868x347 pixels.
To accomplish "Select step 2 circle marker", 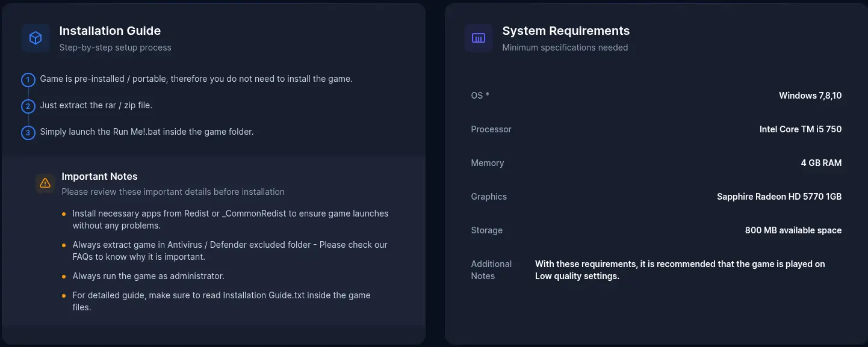I will pyautogui.click(x=28, y=106).
